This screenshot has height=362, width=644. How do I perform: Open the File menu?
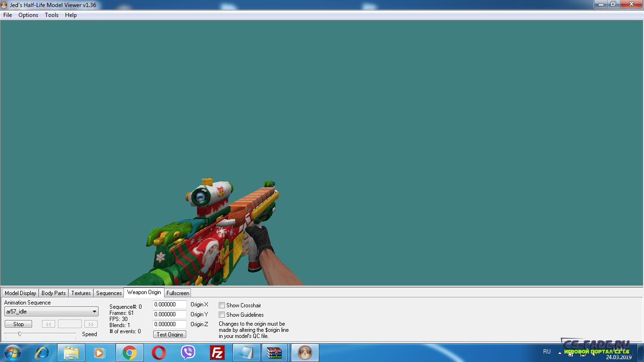(8, 15)
